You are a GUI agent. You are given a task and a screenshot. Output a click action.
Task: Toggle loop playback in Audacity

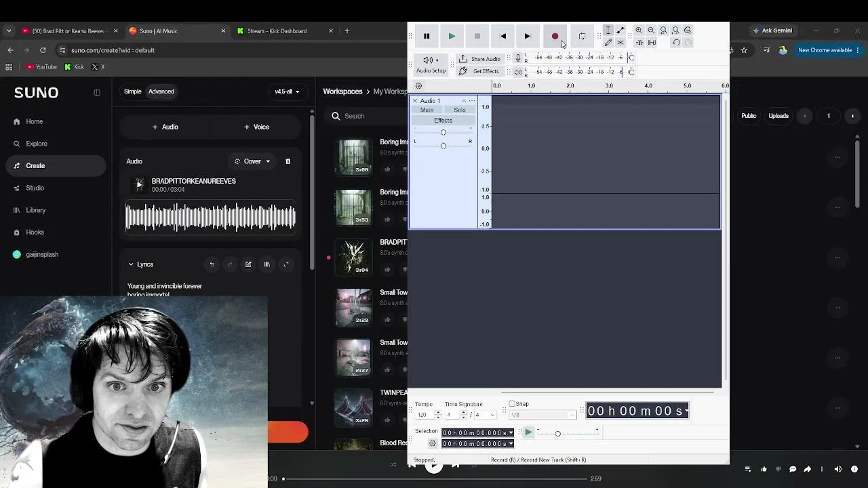(x=582, y=36)
